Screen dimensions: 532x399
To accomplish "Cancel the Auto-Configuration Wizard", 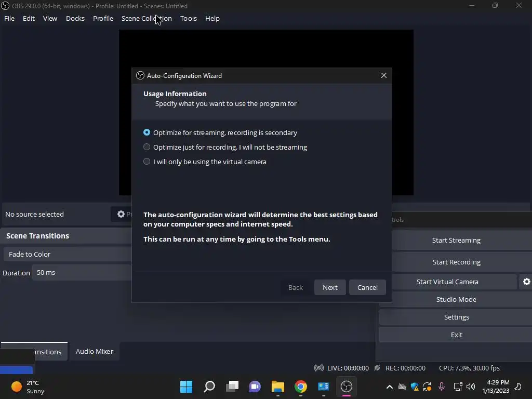I will [x=367, y=287].
